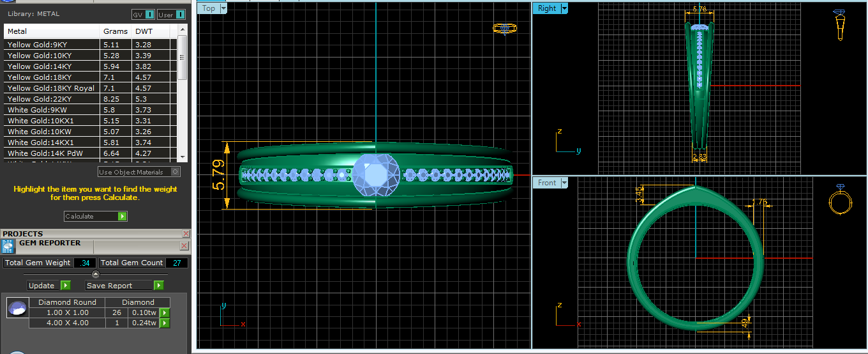Open the Top viewport dropdown arrow
The image size is (868, 354).
tap(223, 8)
